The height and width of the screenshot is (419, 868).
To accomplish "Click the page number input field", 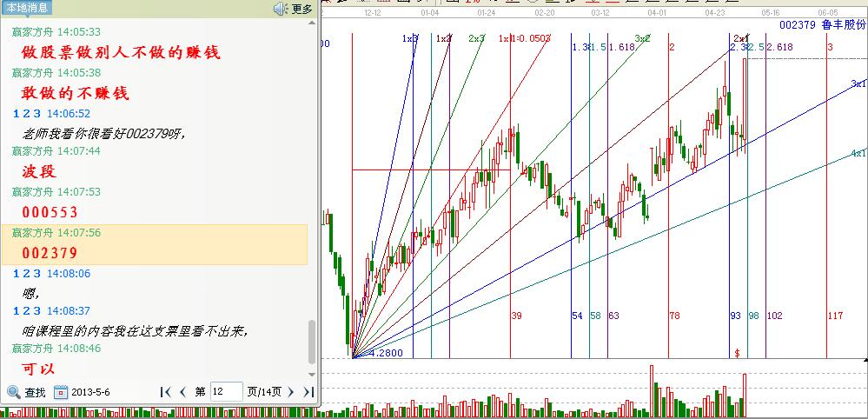I will [x=226, y=392].
